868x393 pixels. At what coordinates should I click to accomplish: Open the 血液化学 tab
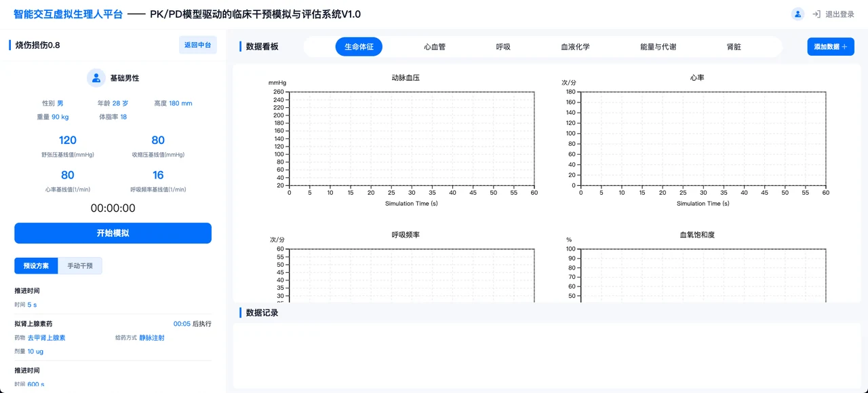[x=575, y=47]
